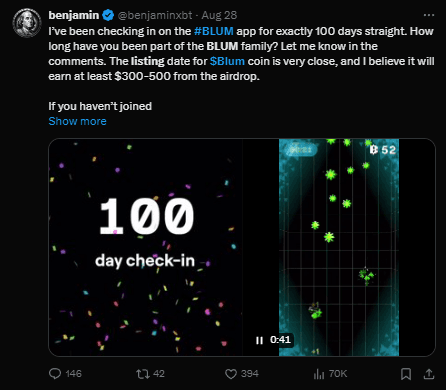Bookmark this post
The width and height of the screenshot is (446, 390).
tap(406, 374)
